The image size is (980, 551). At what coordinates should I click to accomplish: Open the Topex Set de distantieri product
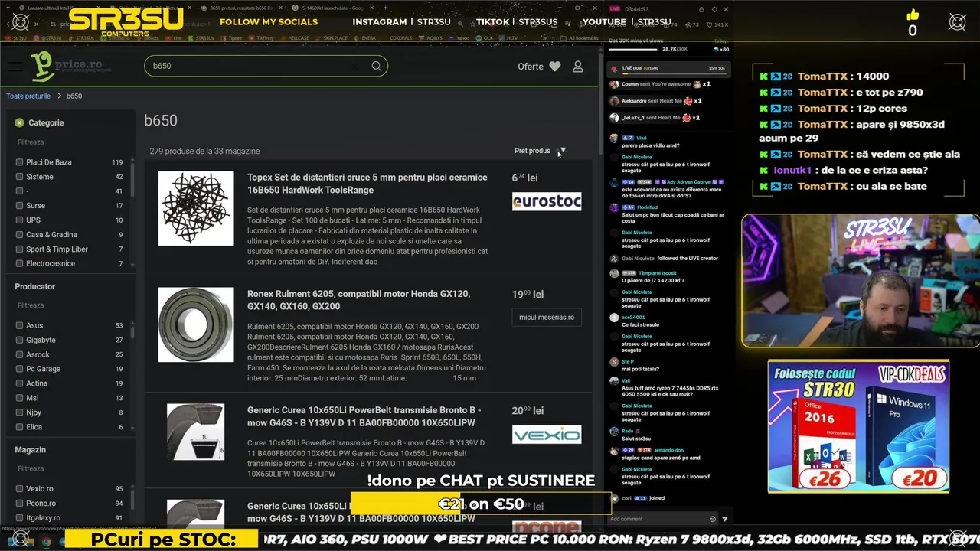click(367, 184)
